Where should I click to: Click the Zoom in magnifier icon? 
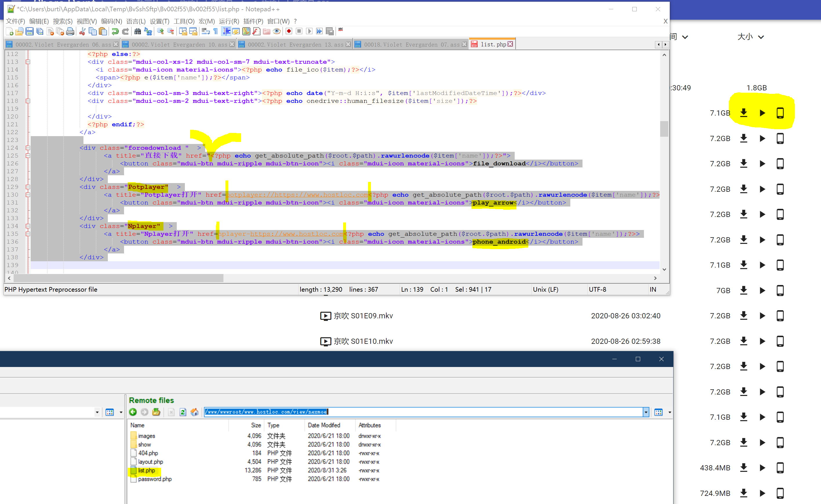[160, 31]
